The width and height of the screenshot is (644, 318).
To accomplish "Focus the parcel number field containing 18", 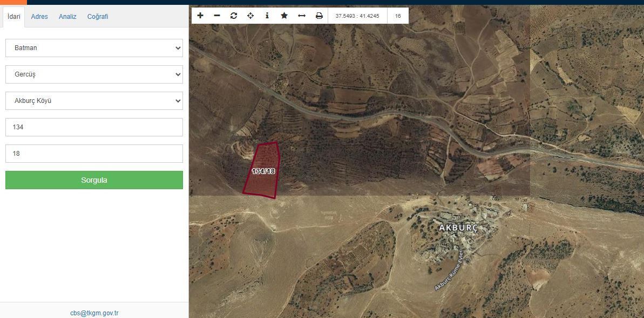I will coord(94,154).
